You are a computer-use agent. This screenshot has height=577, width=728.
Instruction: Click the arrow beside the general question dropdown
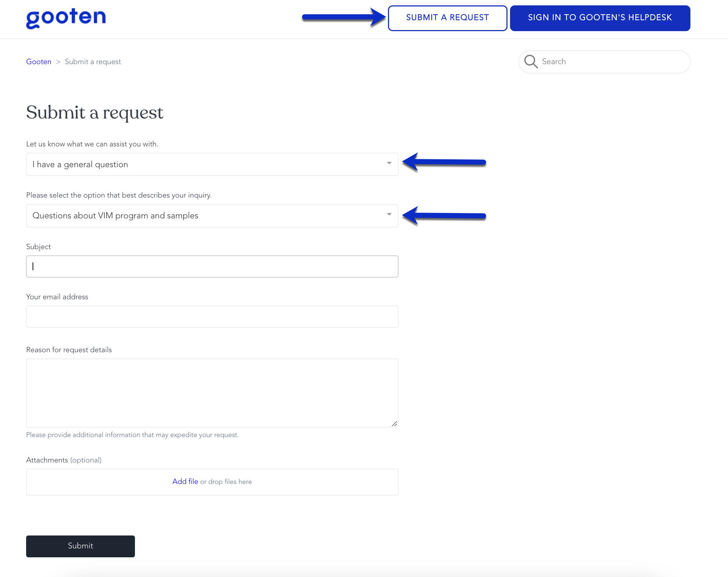click(x=444, y=162)
